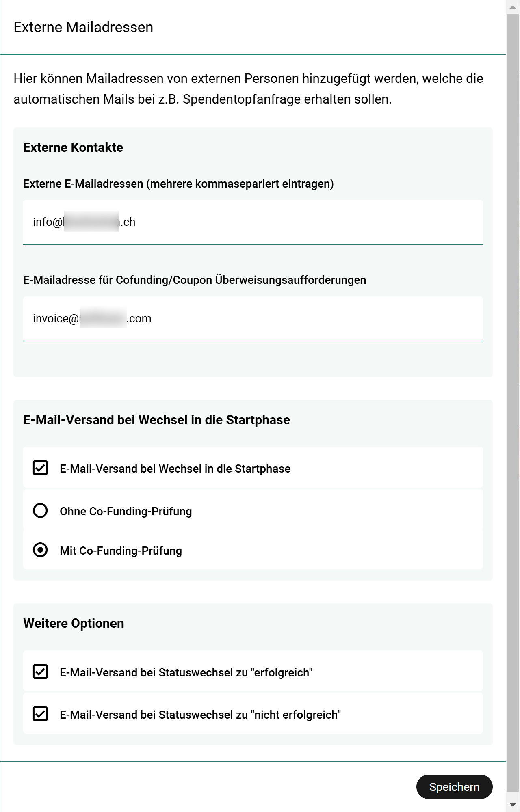The height and width of the screenshot is (812, 520).
Task: Uncheck the Statuswechsel zu "erfolgreich" checkbox
Action: coord(40,672)
